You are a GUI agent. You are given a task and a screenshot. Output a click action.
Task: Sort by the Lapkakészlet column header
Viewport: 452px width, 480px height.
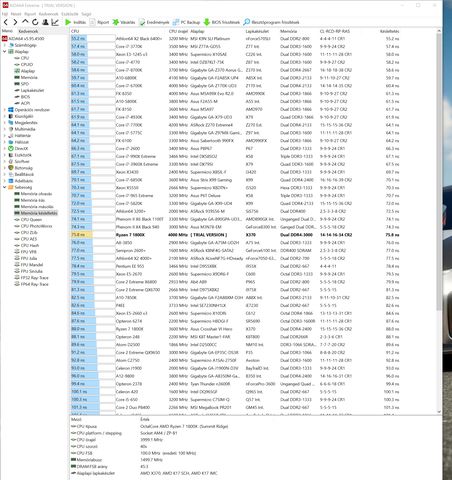(257, 31)
